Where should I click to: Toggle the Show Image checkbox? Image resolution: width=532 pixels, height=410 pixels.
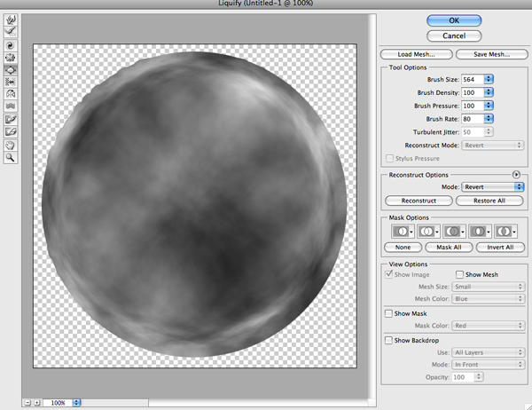(x=389, y=274)
